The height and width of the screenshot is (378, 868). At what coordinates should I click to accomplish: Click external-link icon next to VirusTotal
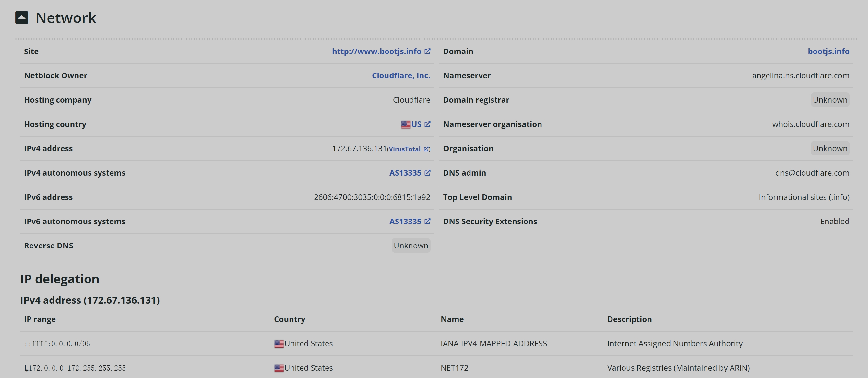tap(426, 149)
